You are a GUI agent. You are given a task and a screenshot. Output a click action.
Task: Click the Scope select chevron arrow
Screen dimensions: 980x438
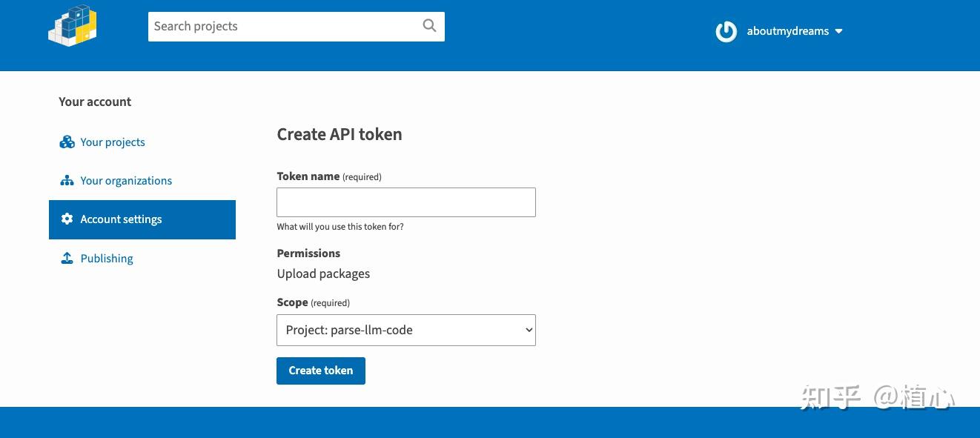[x=529, y=331]
